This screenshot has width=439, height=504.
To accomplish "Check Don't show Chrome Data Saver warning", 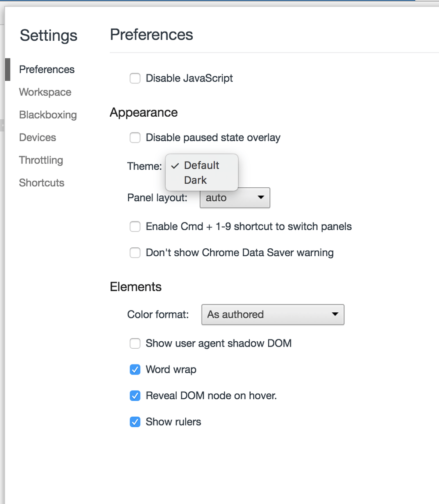I will [x=135, y=253].
